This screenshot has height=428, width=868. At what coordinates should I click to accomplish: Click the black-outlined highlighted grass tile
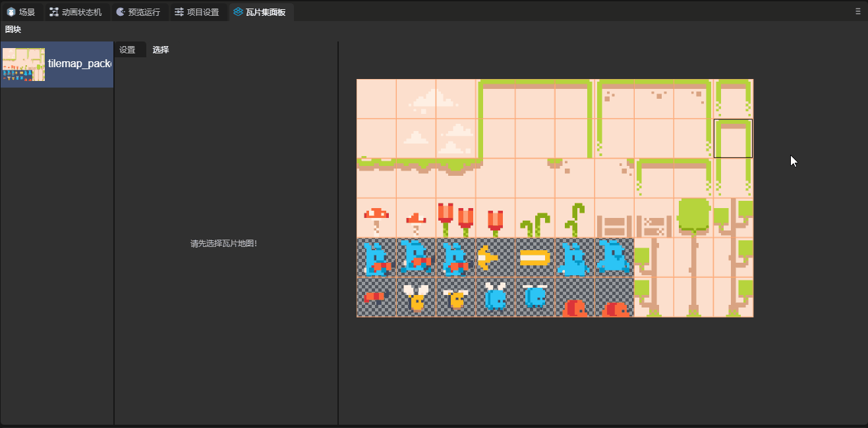733,139
